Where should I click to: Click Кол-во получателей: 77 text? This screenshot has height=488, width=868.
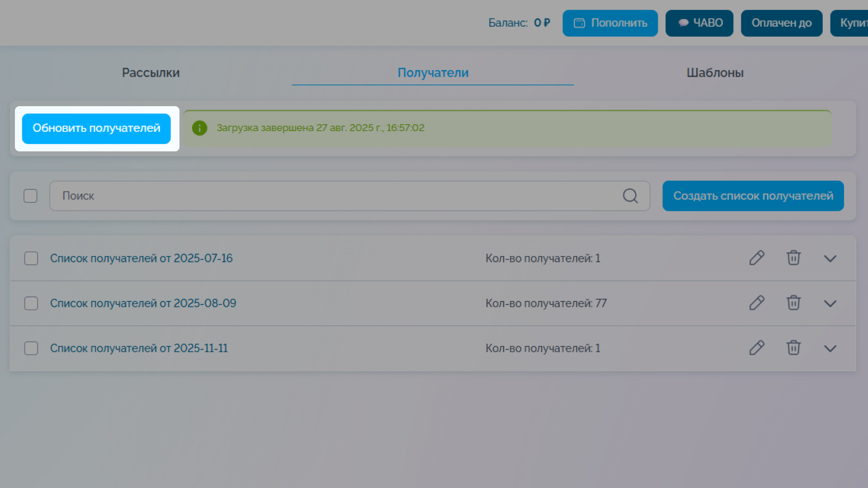point(546,303)
